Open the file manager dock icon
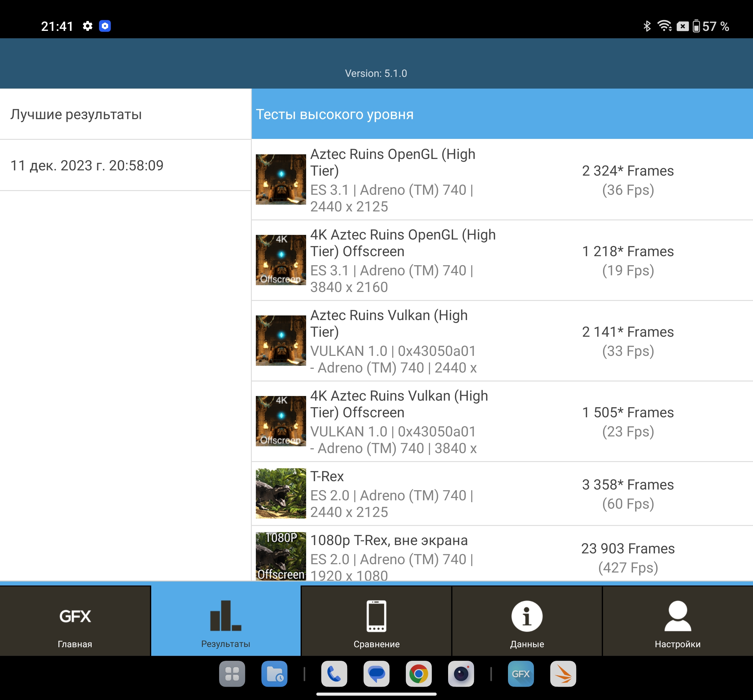The image size is (753, 700). click(x=274, y=674)
